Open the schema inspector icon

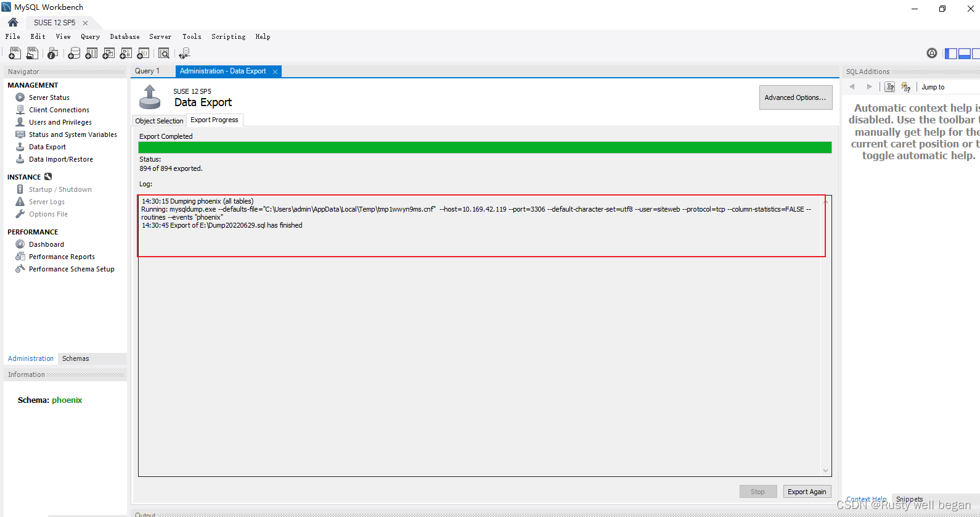[x=53, y=54]
